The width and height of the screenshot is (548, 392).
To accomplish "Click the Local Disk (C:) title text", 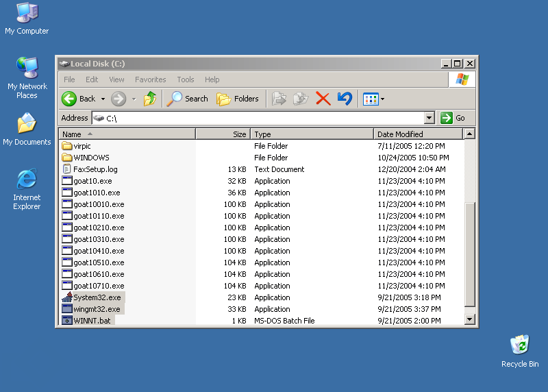I will [x=97, y=64].
